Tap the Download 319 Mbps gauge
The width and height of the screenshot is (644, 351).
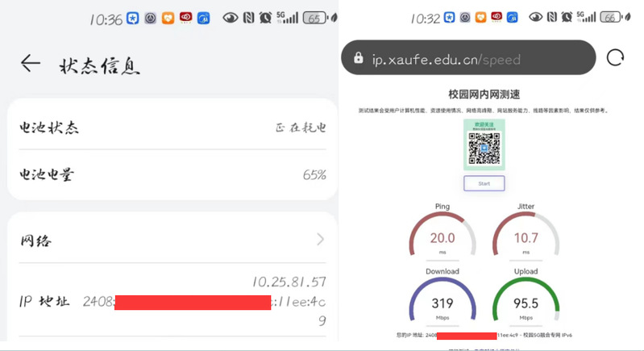442,298
